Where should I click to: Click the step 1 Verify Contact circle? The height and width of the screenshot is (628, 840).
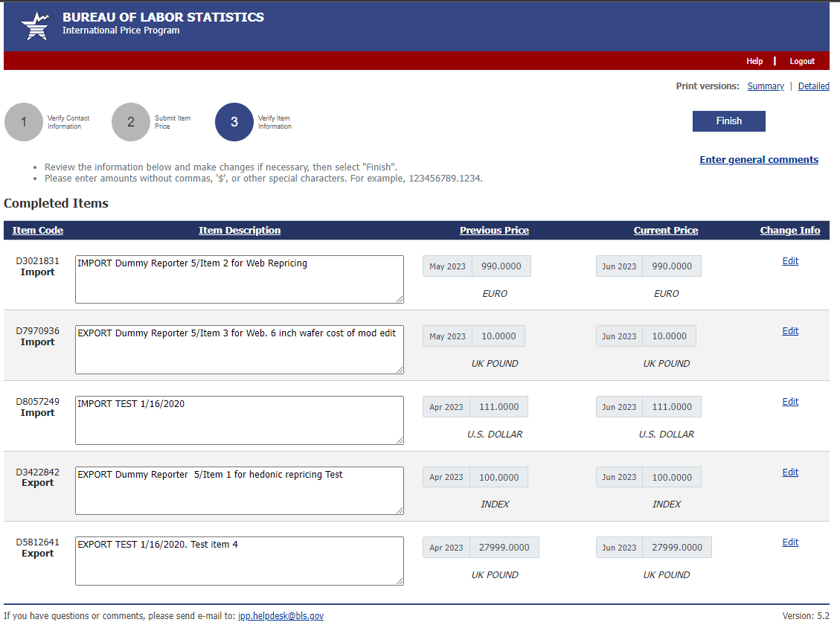tap(24, 122)
